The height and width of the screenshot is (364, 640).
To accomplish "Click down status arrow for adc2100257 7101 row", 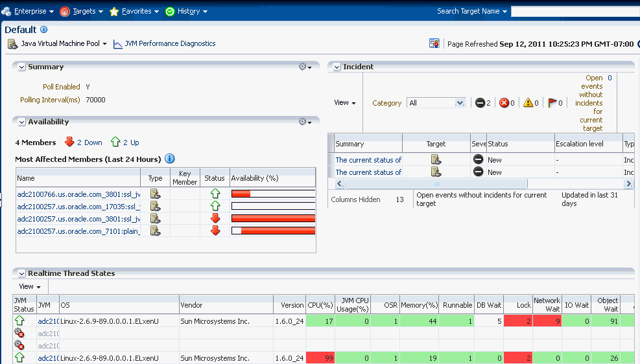I will (215, 231).
